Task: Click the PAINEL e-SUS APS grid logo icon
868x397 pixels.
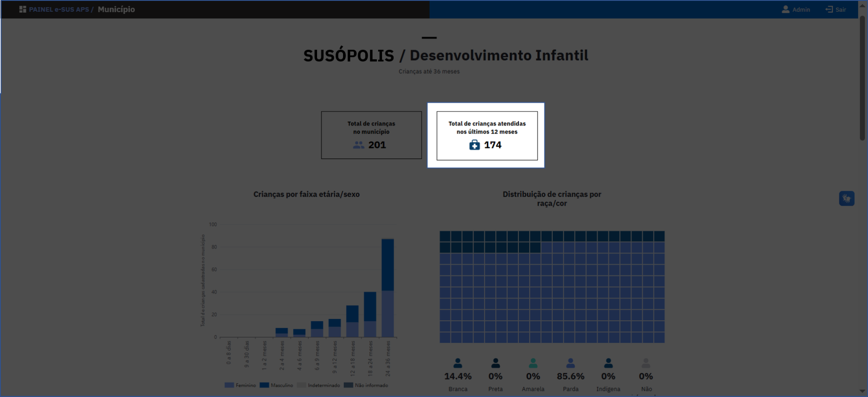Action: point(23,9)
